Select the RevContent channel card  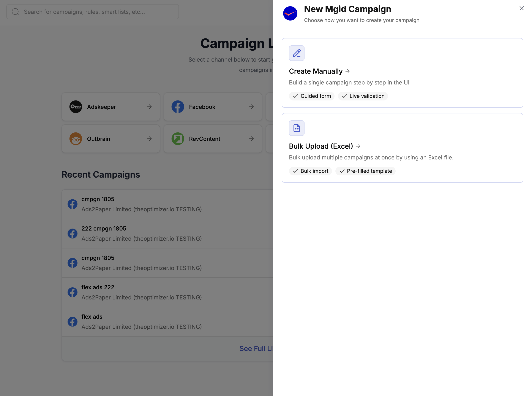point(213,139)
